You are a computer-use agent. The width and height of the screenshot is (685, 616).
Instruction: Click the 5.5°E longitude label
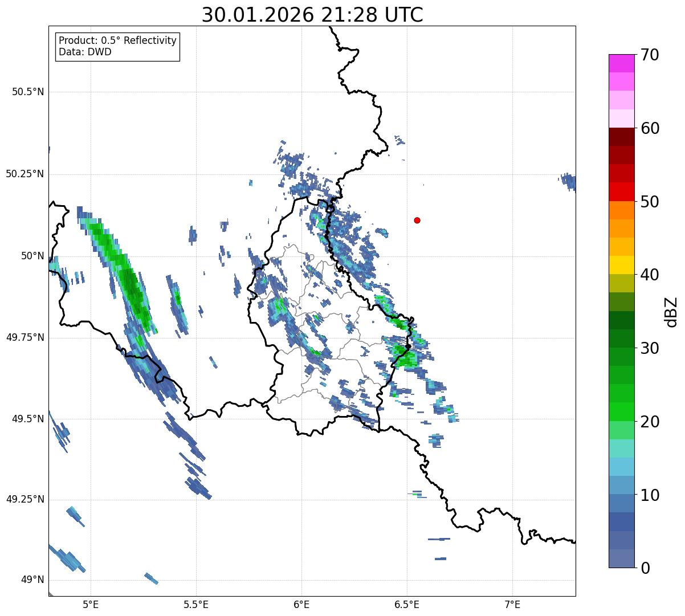pyautogui.click(x=196, y=604)
